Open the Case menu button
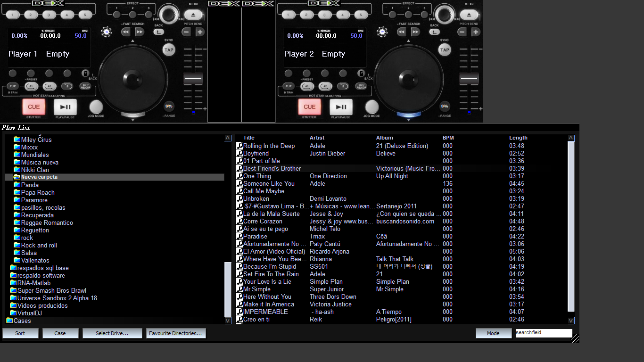The width and height of the screenshot is (644, 362). (60, 333)
